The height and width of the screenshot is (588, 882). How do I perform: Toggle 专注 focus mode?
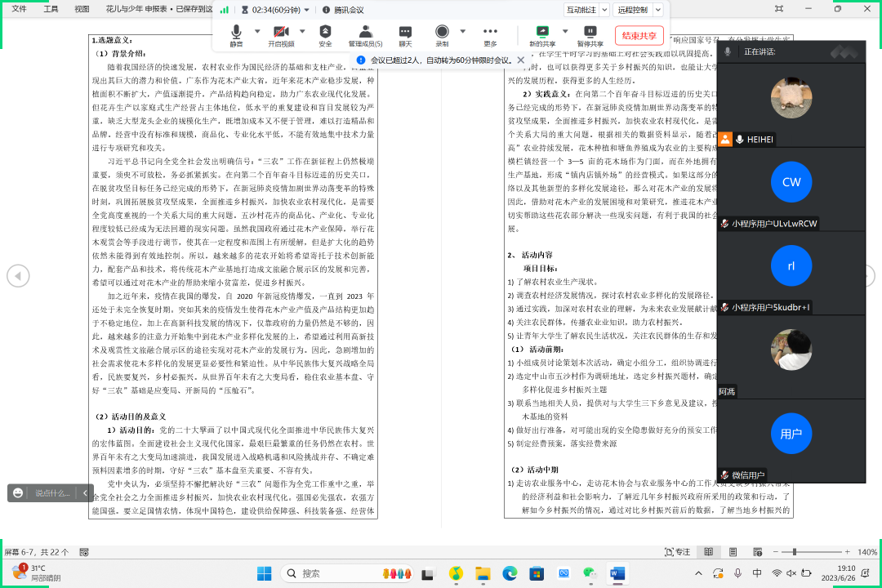point(677,552)
